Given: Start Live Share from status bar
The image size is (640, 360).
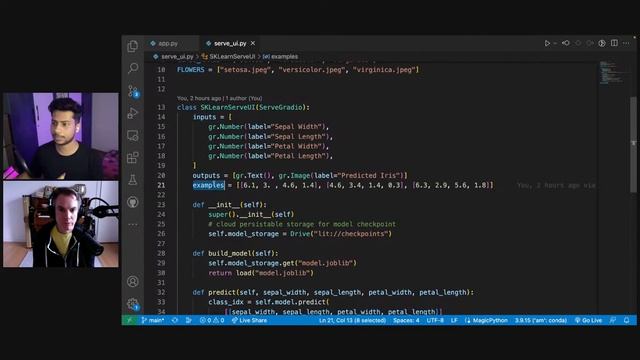Looking at the screenshot, I should tap(249, 320).
